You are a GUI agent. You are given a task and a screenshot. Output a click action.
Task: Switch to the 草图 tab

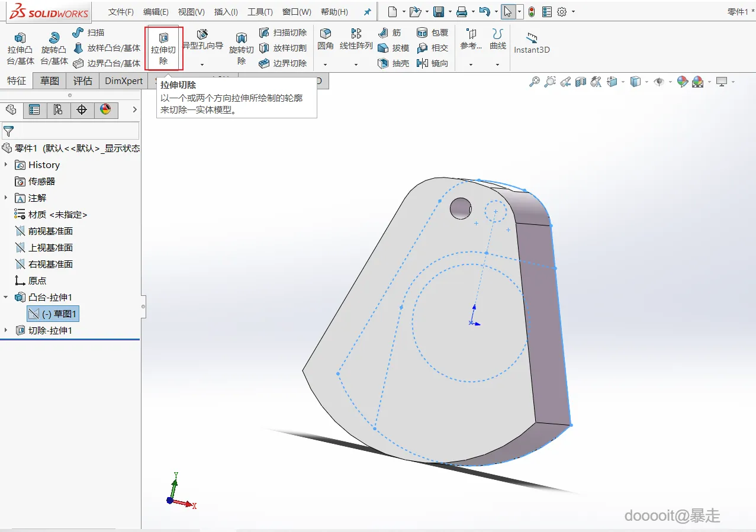tap(50, 81)
